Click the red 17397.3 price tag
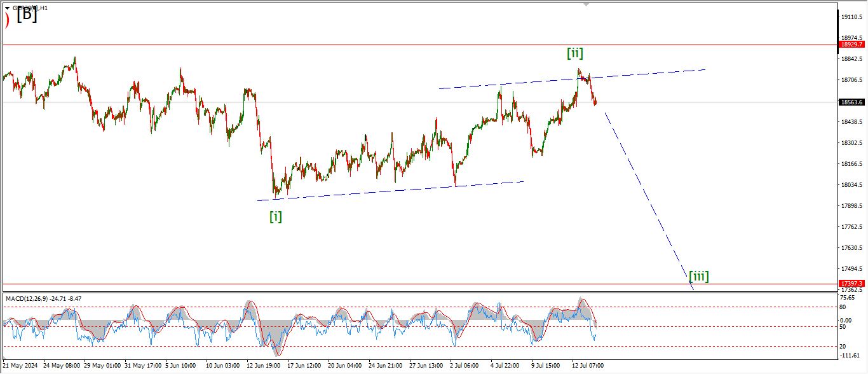868x374 pixels. click(x=851, y=284)
